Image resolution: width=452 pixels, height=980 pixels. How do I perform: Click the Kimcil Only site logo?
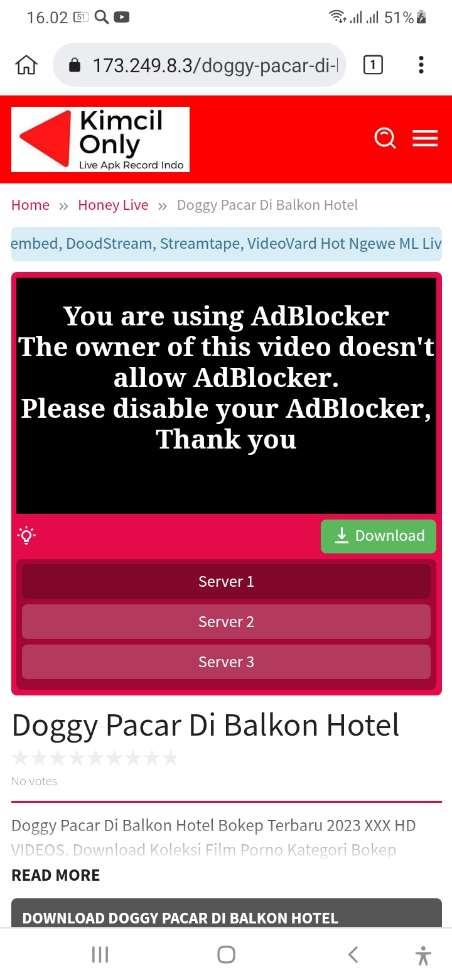100,139
